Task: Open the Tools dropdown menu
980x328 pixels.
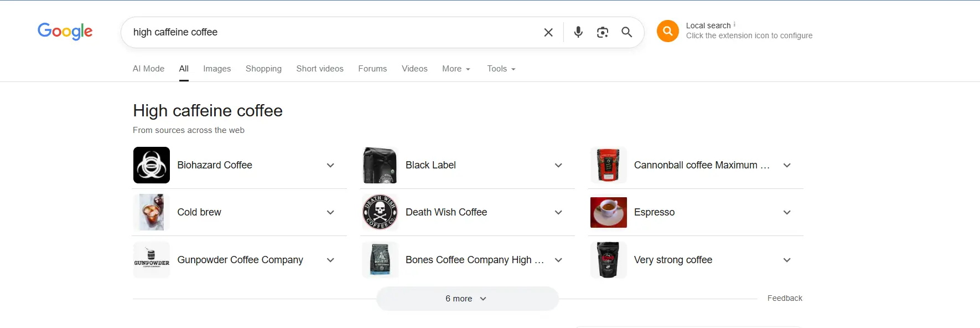Action: [x=500, y=69]
